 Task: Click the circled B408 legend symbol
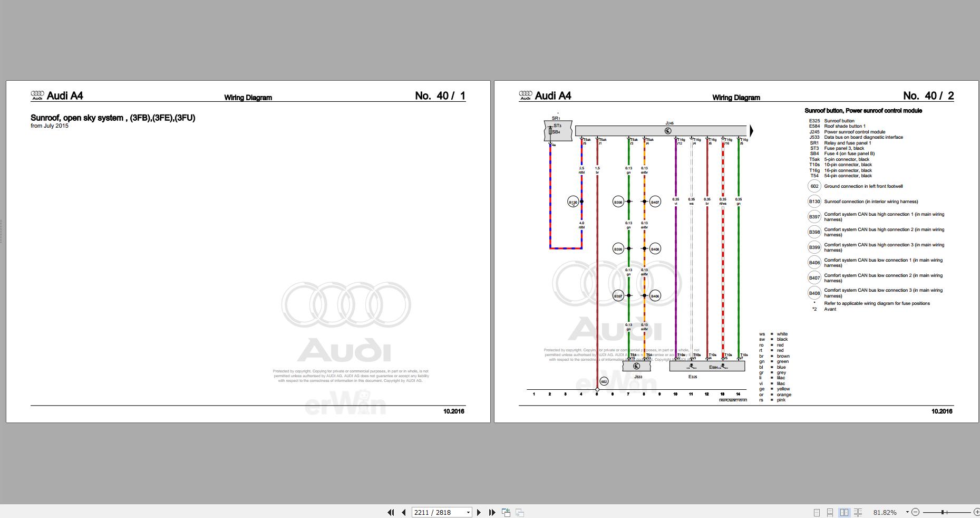(814, 293)
